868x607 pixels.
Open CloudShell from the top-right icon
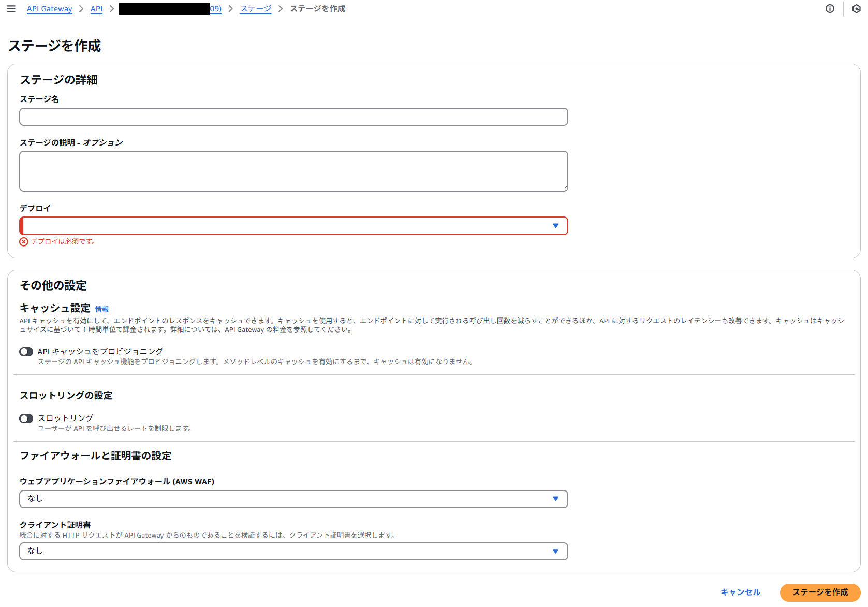click(x=856, y=8)
